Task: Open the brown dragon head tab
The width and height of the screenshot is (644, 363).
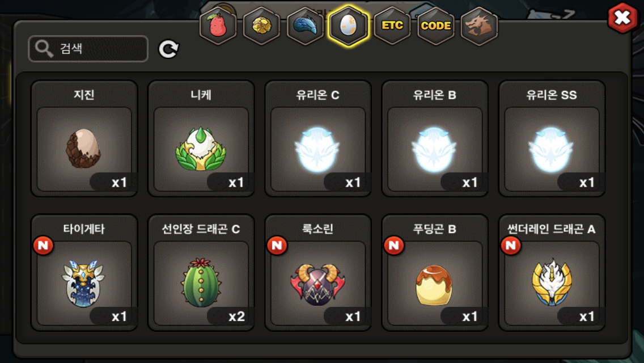Action: [479, 26]
